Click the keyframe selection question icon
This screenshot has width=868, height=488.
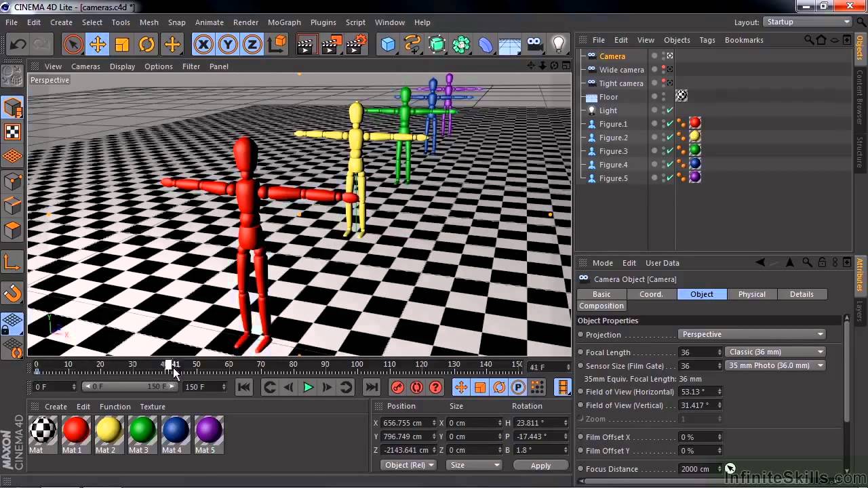(436, 387)
